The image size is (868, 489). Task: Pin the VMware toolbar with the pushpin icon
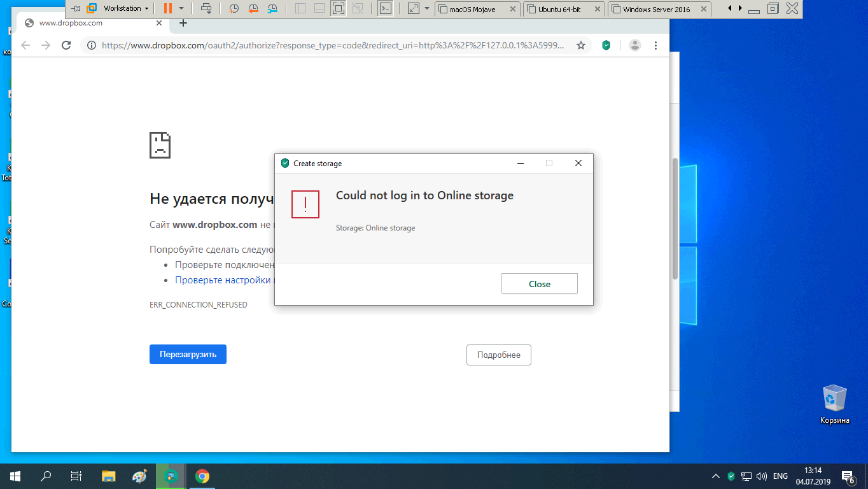pos(76,9)
